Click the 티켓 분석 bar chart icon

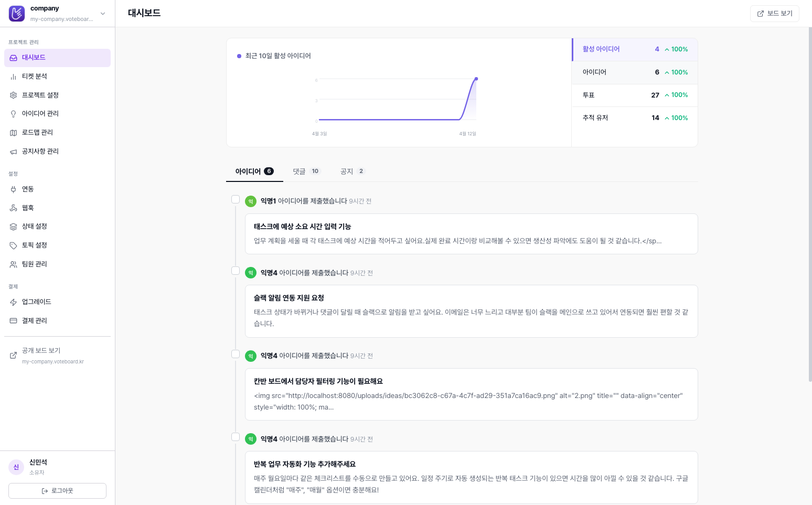14,77
